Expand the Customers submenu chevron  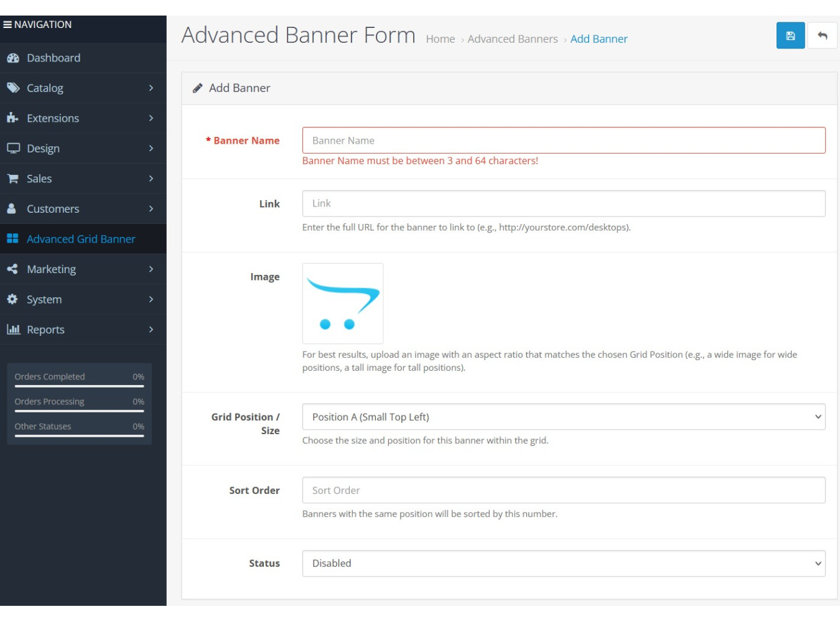point(151,209)
